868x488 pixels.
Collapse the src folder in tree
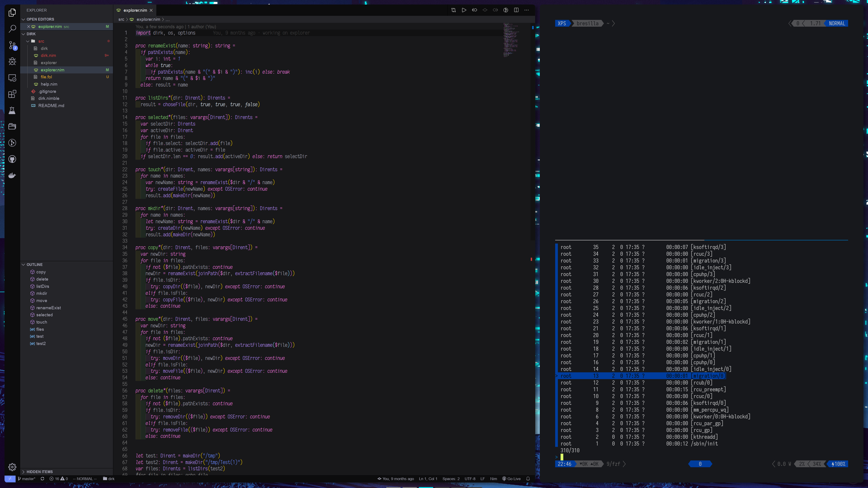point(28,41)
